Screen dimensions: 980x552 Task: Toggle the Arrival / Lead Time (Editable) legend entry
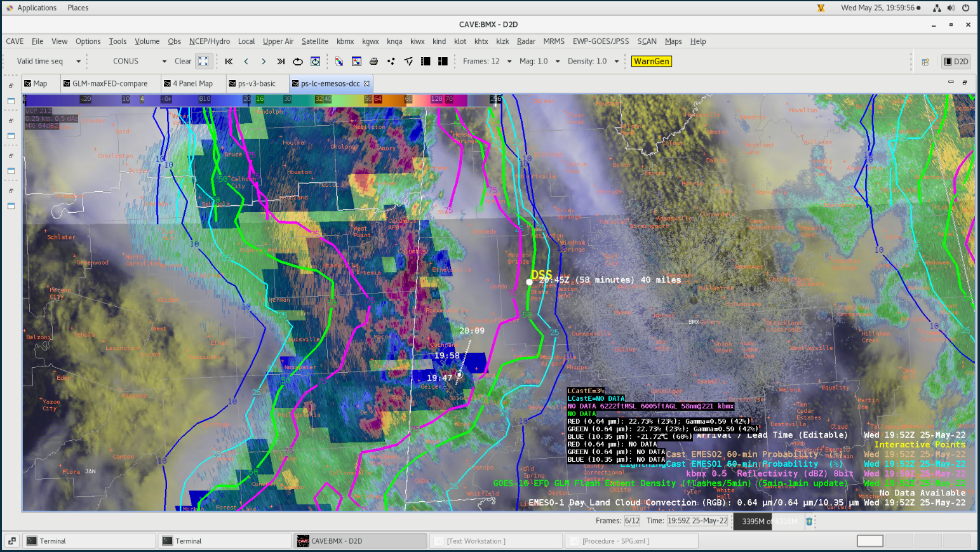[831, 435]
